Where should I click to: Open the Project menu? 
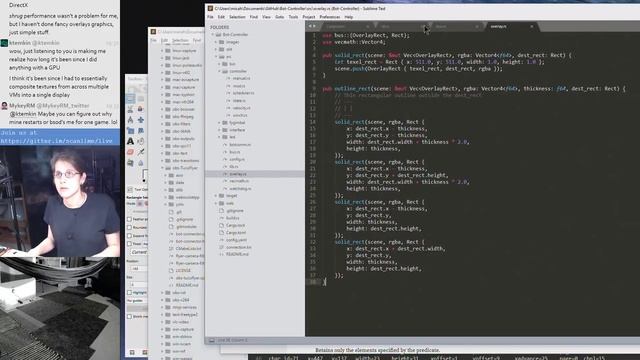309,17
